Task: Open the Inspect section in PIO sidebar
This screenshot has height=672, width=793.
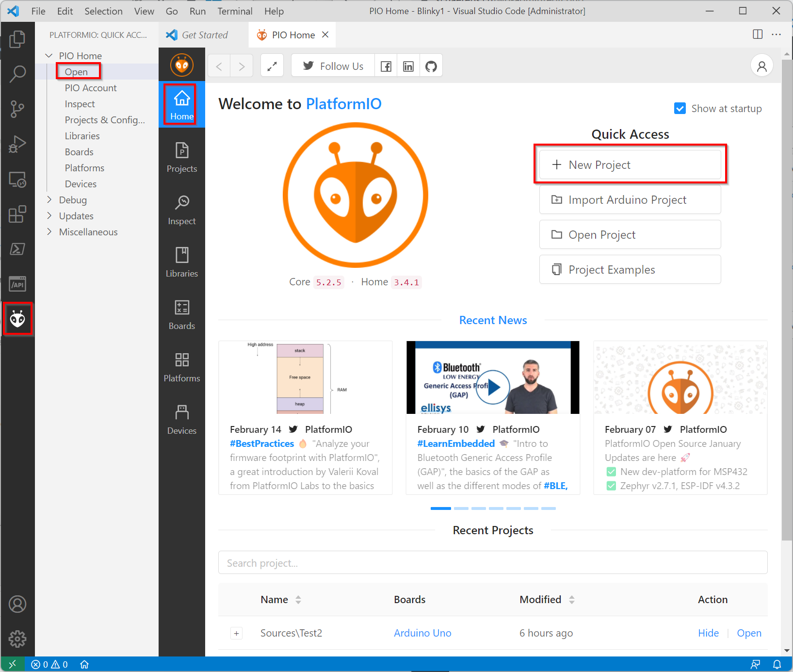Action: click(182, 210)
